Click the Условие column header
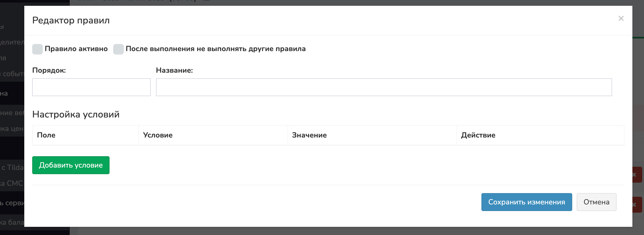 tap(158, 135)
